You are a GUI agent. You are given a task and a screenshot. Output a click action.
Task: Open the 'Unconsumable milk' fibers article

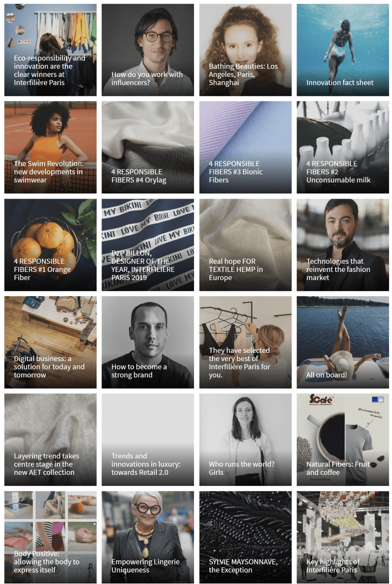343,147
